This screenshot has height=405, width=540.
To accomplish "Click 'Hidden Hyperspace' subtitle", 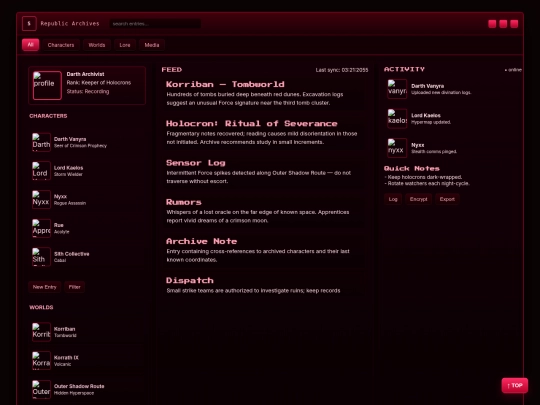I will tap(74, 393).
